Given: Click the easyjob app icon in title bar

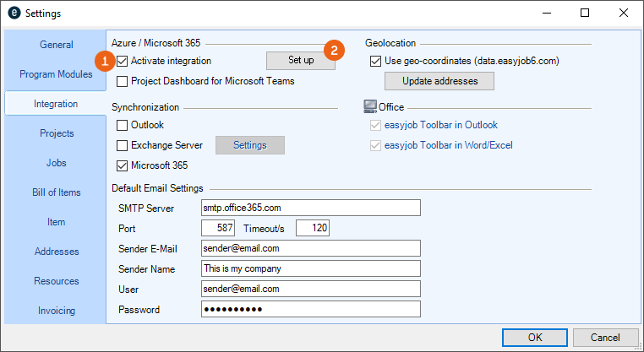Looking at the screenshot, I should tap(14, 14).
